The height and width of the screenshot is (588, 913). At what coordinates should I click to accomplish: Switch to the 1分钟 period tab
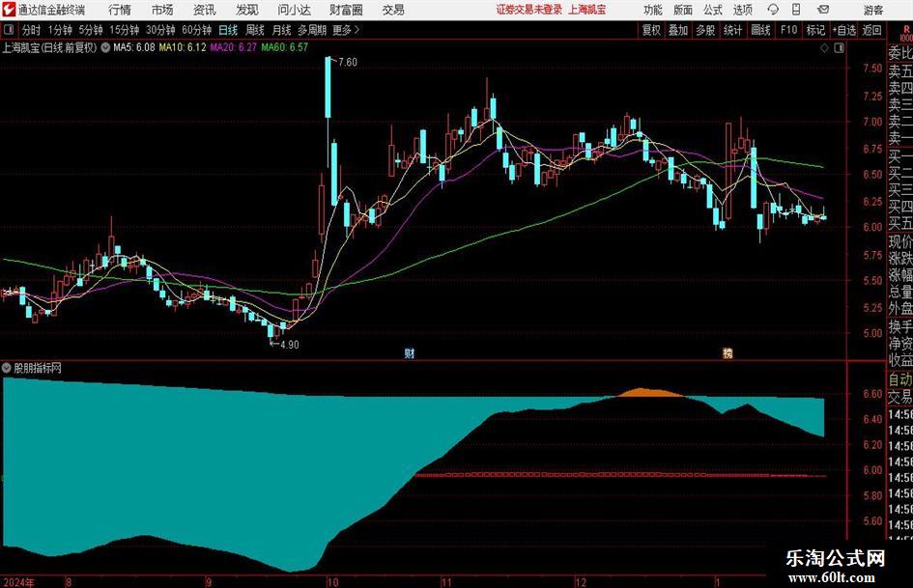[x=59, y=30]
